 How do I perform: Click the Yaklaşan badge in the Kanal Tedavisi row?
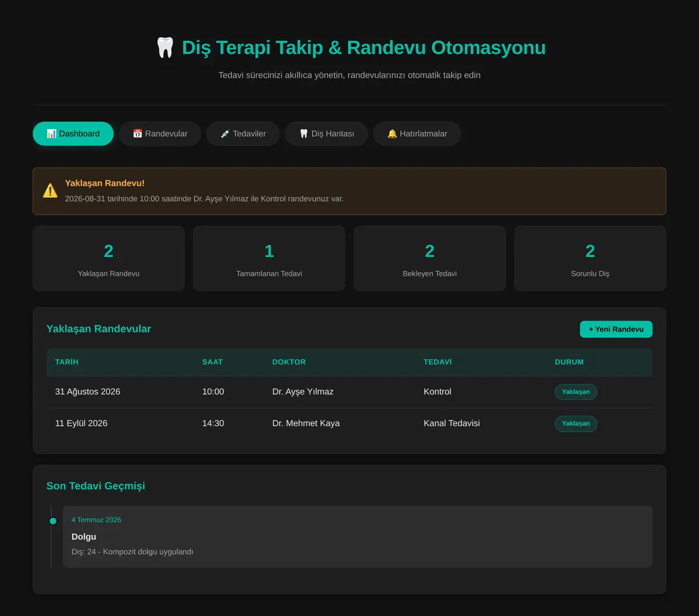pos(576,423)
